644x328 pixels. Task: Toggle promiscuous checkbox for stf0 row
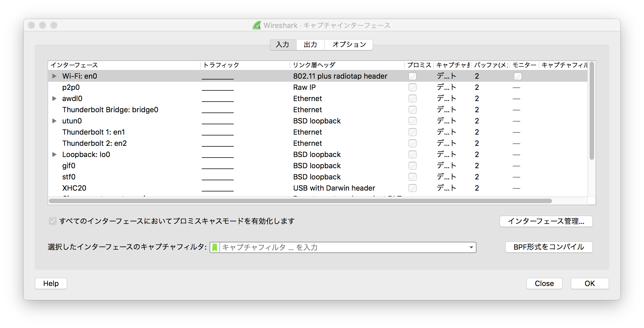pos(412,177)
